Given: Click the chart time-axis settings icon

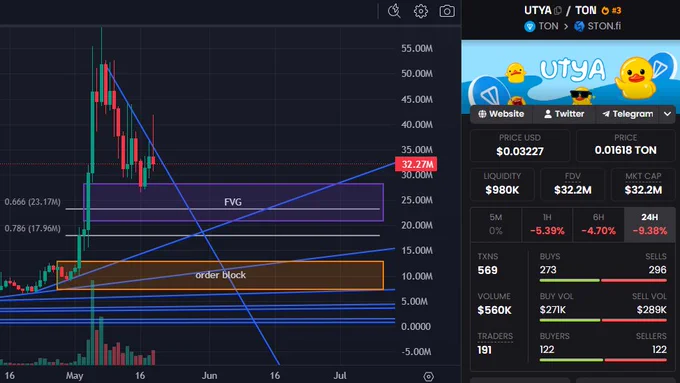Looking at the screenshot, I should (x=428, y=376).
